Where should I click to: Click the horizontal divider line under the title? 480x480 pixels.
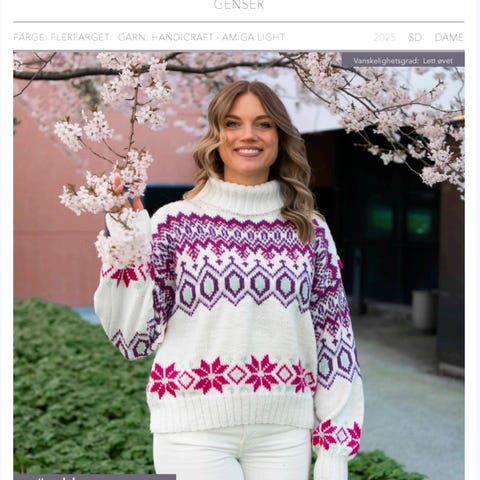click(x=239, y=22)
